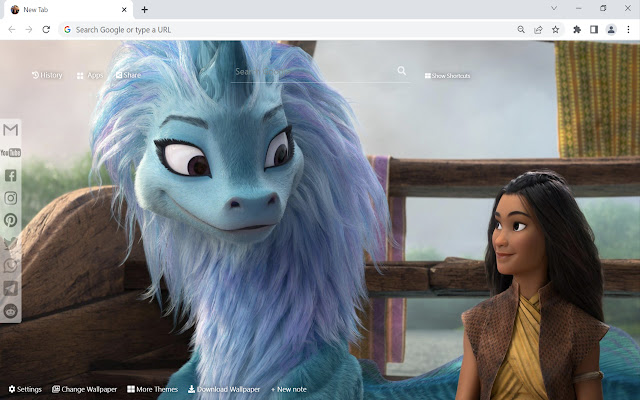Open the Instagram sidebar shortcut
The image size is (640, 400).
click(x=11, y=198)
